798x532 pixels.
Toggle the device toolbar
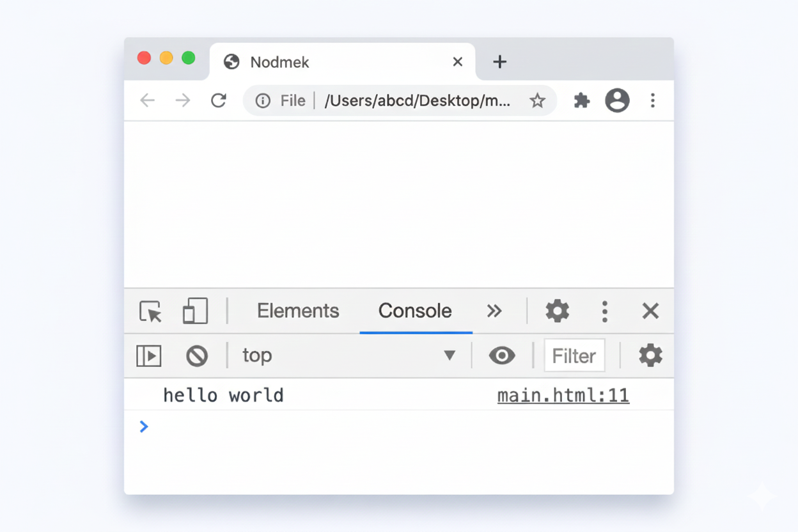195,311
